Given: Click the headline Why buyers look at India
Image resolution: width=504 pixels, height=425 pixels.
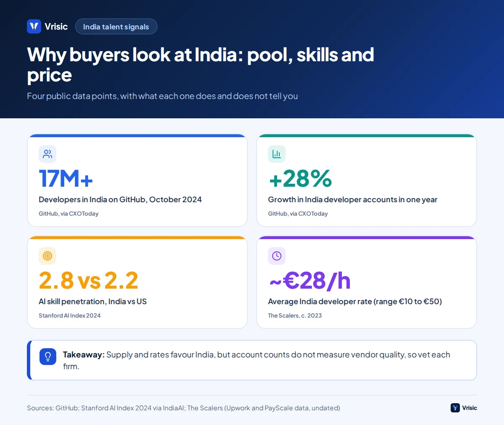Looking at the screenshot, I should tap(200, 65).
